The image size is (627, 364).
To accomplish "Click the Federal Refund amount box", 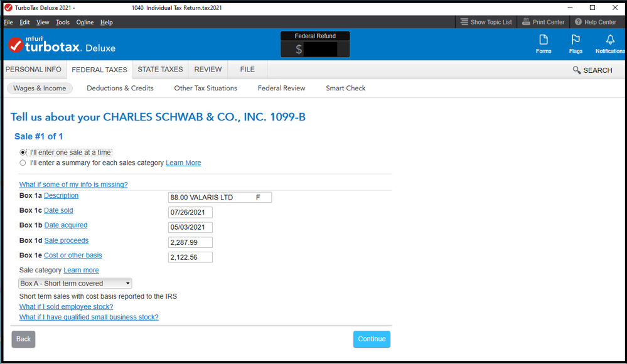I will click(315, 49).
